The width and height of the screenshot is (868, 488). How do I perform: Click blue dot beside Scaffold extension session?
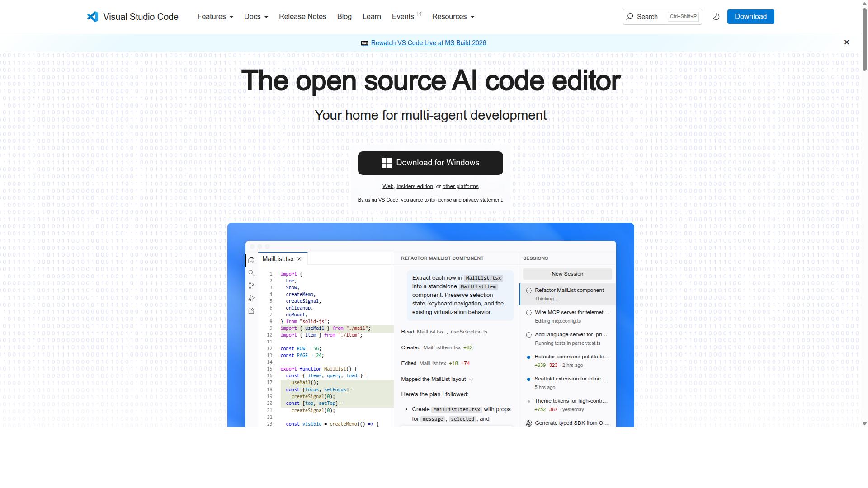click(529, 379)
